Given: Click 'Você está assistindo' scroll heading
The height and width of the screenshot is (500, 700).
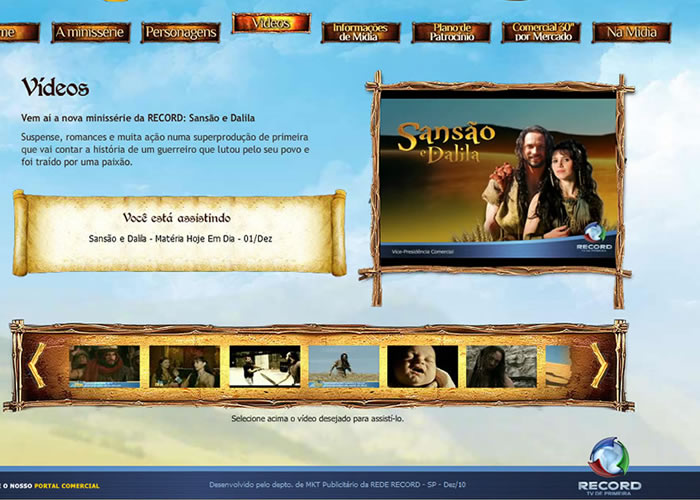Looking at the screenshot, I should [177, 218].
